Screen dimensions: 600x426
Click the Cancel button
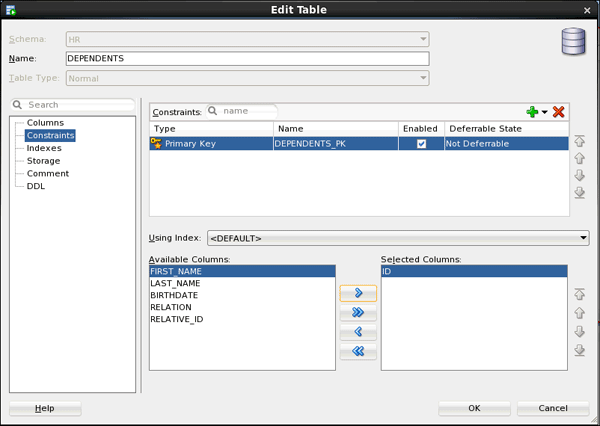[x=553, y=408]
